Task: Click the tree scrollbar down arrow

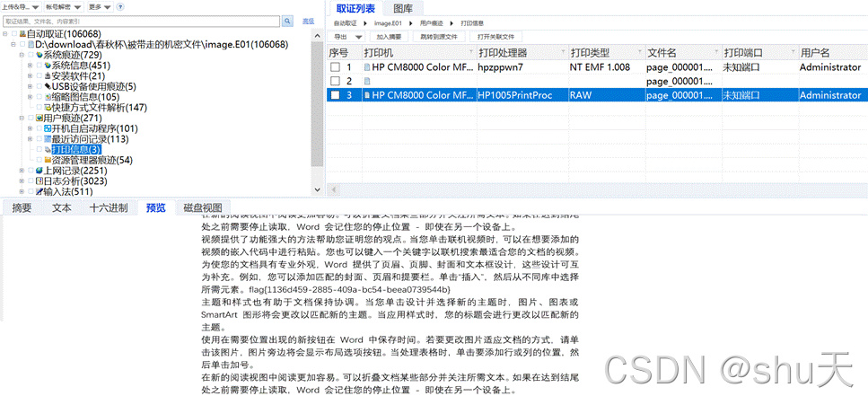Action: point(317,189)
